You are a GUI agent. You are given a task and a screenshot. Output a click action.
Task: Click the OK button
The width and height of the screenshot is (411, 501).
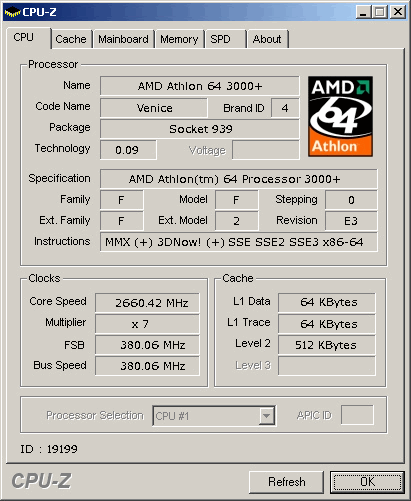click(367, 482)
